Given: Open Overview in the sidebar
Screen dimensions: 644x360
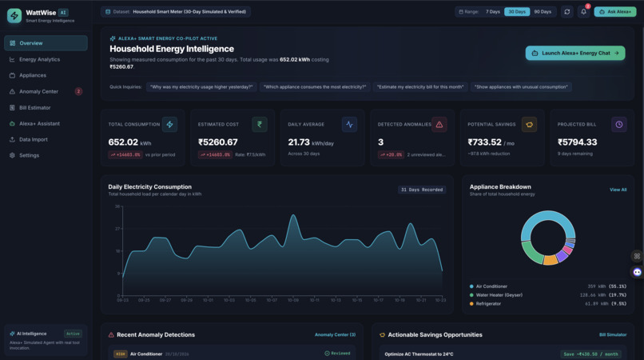Looking at the screenshot, I should click(x=46, y=43).
